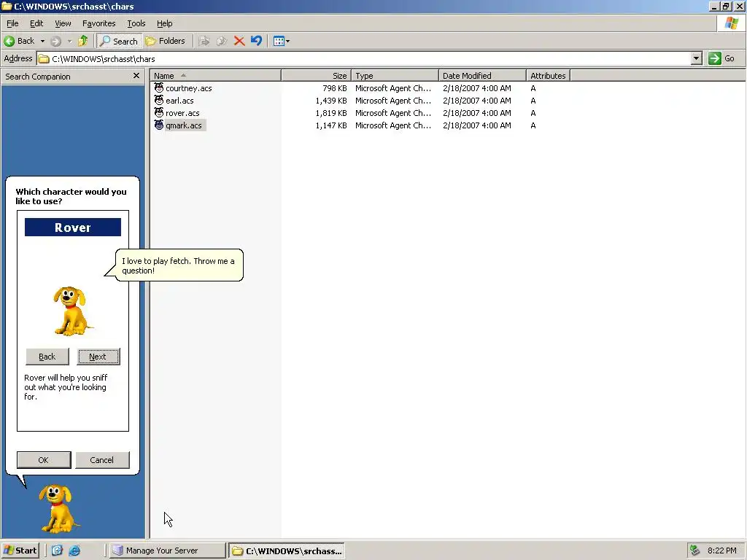
Task: Click the Move To toolbar icon
Action: tap(204, 41)
